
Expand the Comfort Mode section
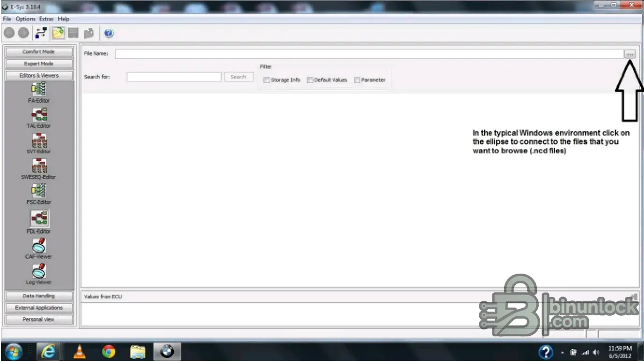pyautogui.click(x=39, y=52)
